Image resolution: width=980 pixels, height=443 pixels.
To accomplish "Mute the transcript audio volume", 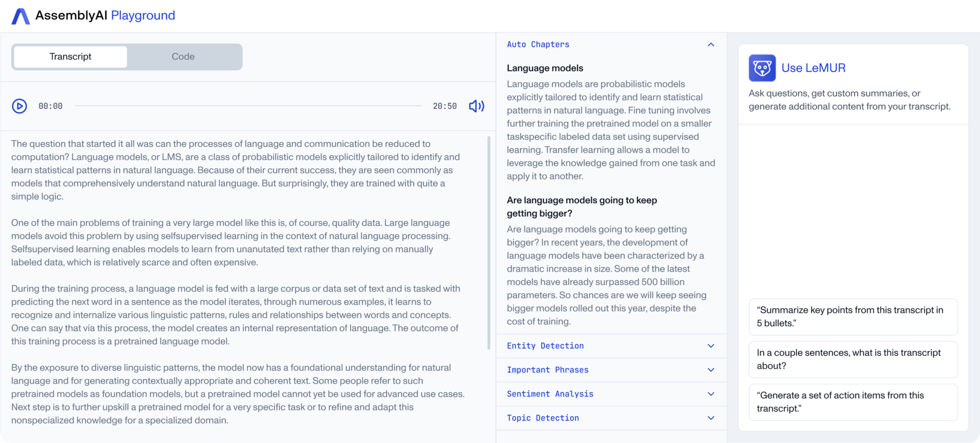I will click(x=476, y=106).
